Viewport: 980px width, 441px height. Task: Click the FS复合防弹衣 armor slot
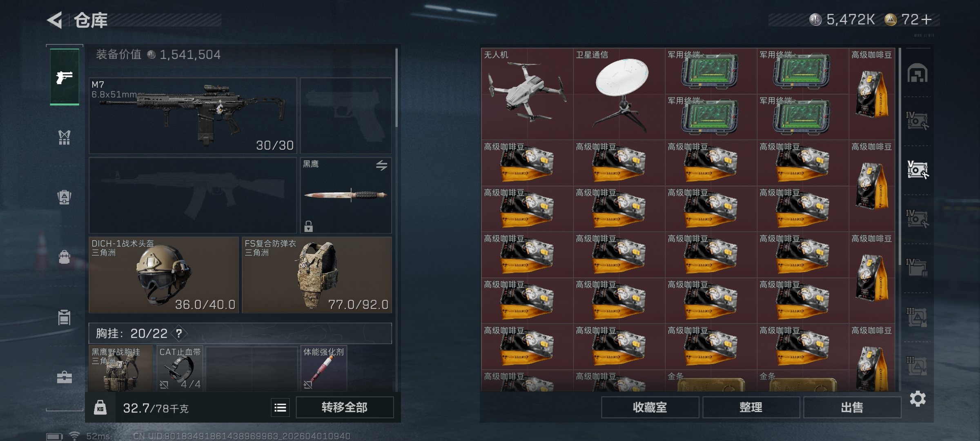click(317, 275)
